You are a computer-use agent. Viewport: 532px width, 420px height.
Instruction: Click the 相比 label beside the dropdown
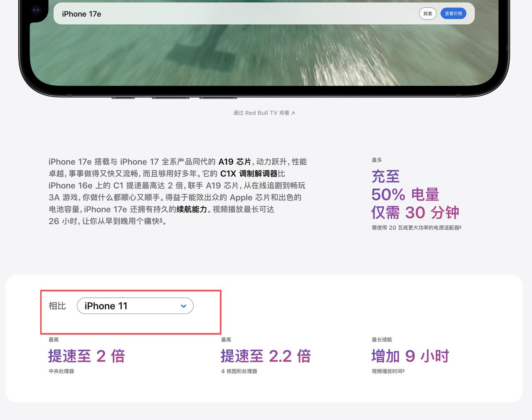57,306
